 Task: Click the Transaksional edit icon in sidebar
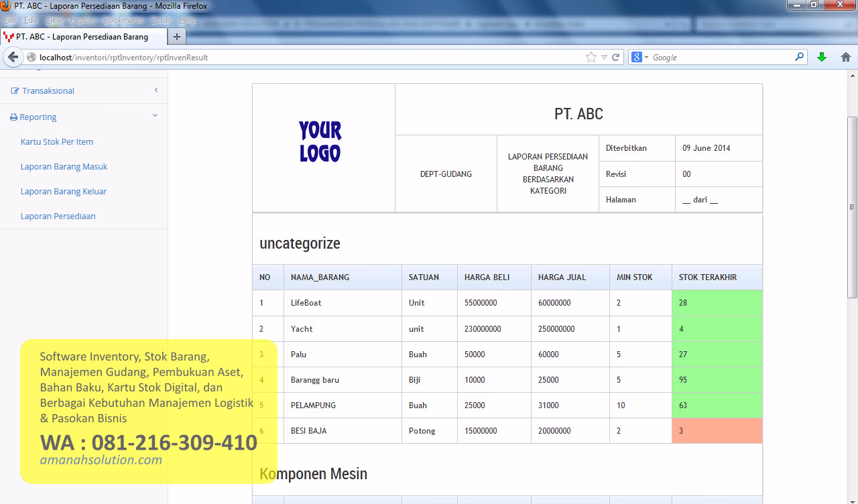point(15,90)
